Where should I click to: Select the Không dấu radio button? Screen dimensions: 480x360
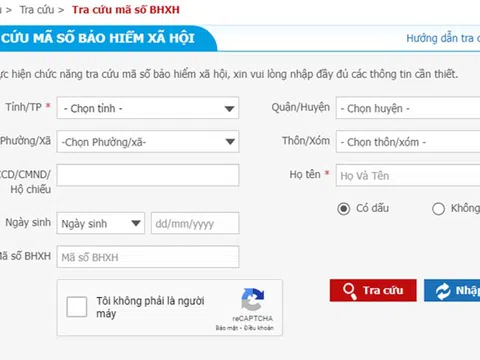438,209
